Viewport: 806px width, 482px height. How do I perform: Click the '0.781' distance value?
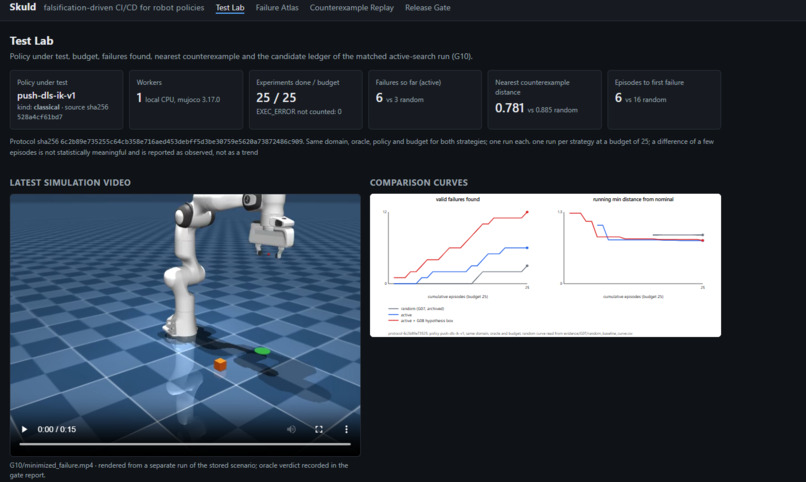pyautogui.click(x=509, y=108)
